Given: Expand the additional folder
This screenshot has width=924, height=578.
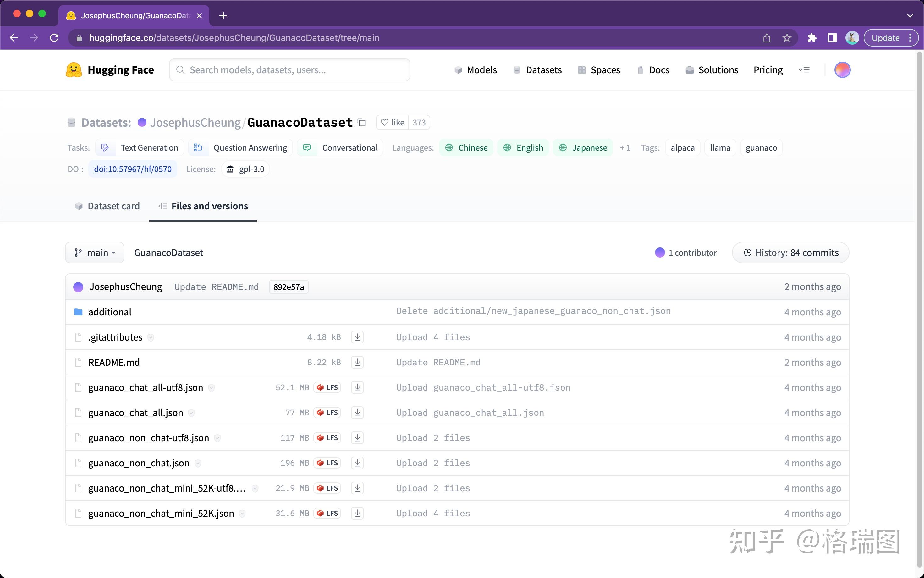Looking at the screenshot, I should [x=110, y=311].
